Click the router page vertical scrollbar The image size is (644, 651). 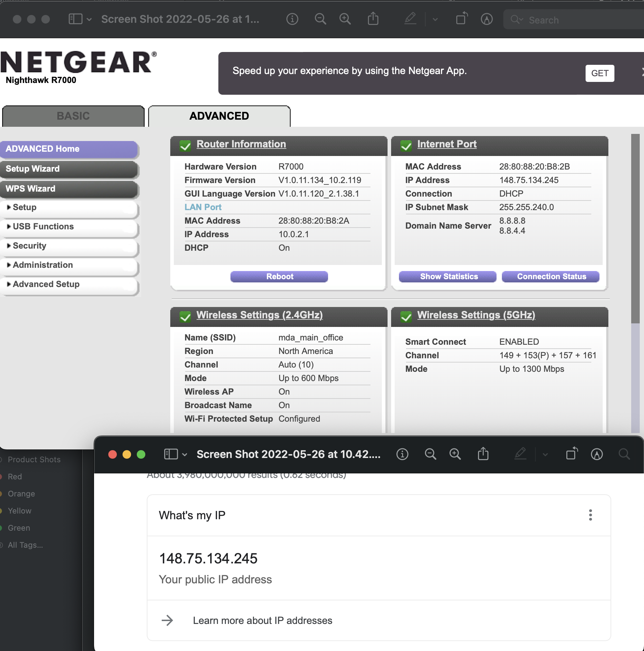point(635,228)
